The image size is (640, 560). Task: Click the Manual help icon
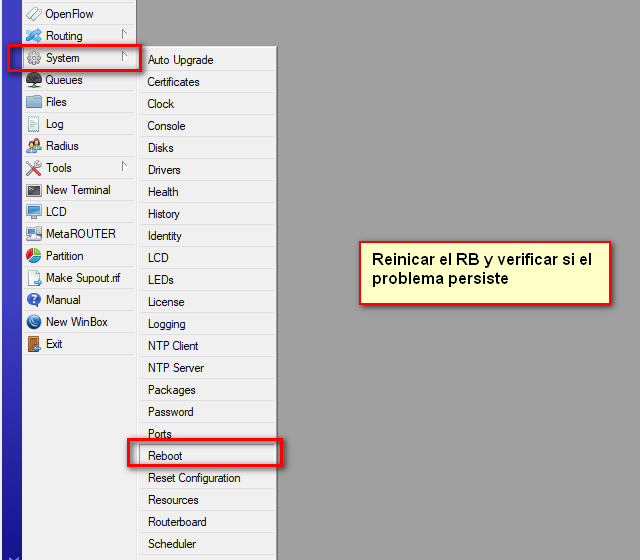coord(34,300)
